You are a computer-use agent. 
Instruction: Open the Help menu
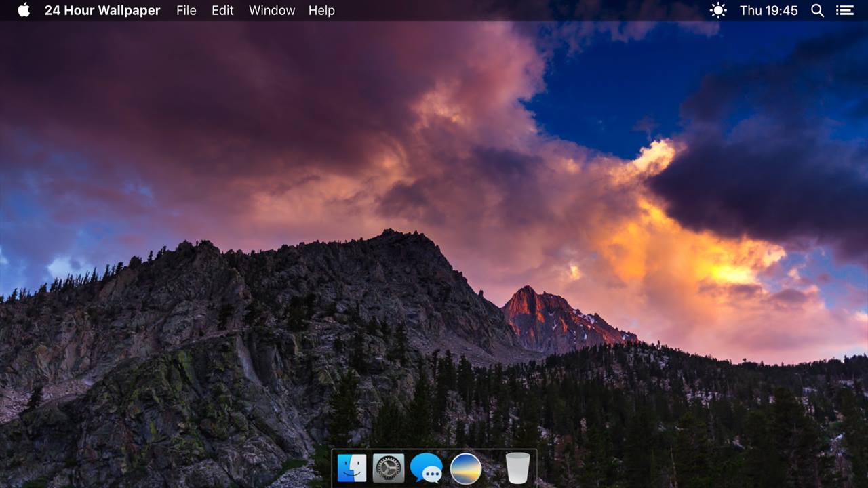tap(321, 10)
